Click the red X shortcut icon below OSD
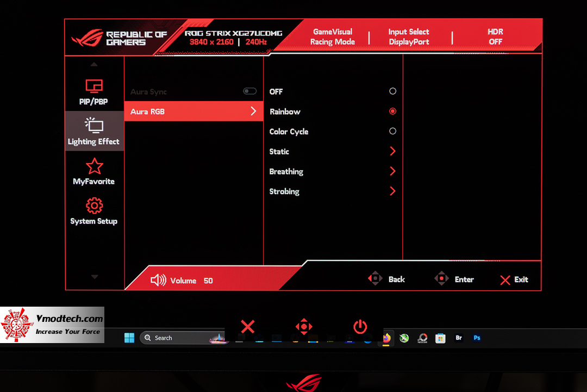Screen dimensions: 587x392 247,326
